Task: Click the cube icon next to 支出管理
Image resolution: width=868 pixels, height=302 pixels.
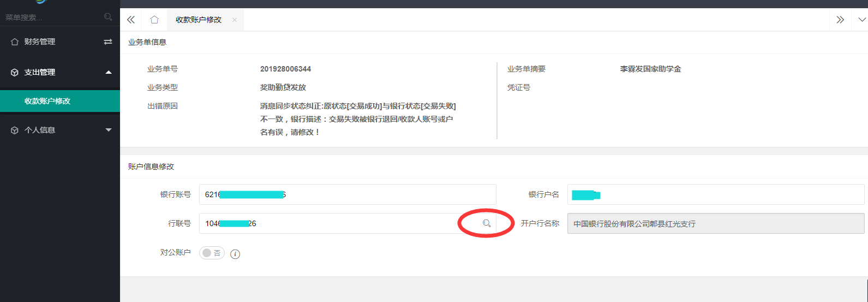Action: point(15,72)
